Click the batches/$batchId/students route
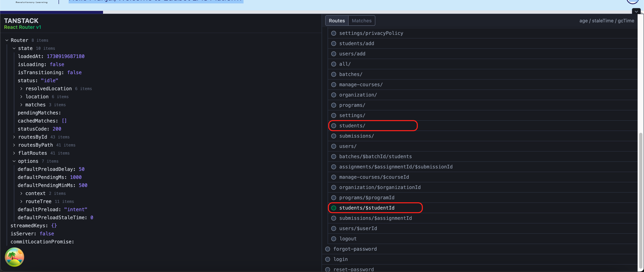644x272 pixels. (483, 156)
